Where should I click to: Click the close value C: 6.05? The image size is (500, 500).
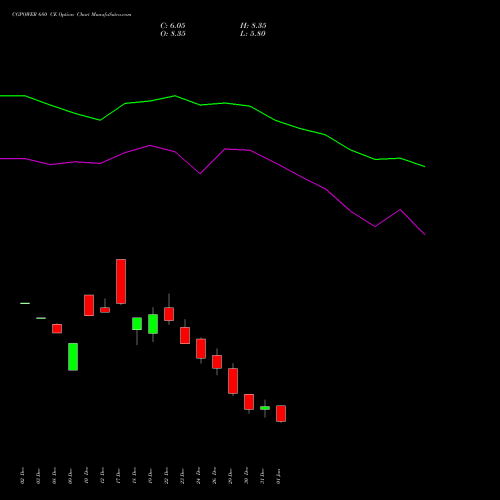point(173,26)
